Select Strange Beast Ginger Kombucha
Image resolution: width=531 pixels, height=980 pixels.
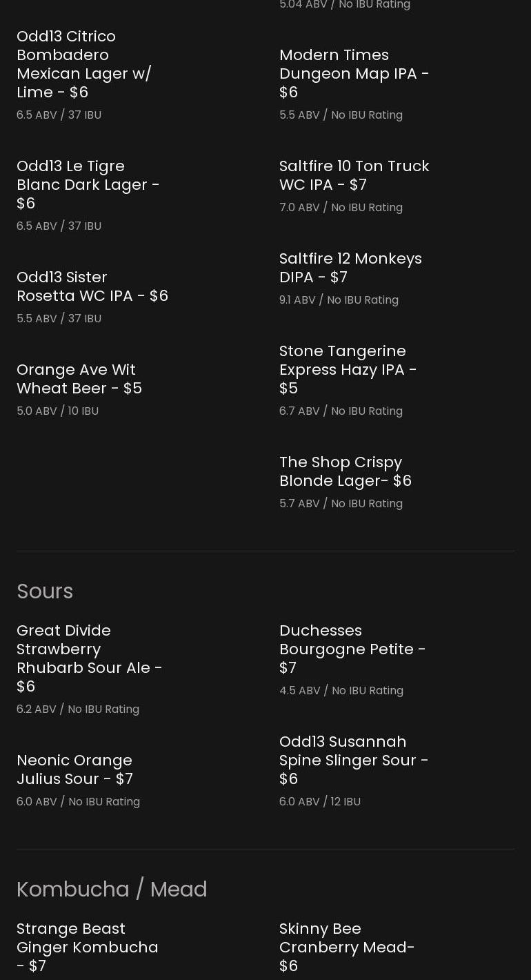tap(87, 947)
